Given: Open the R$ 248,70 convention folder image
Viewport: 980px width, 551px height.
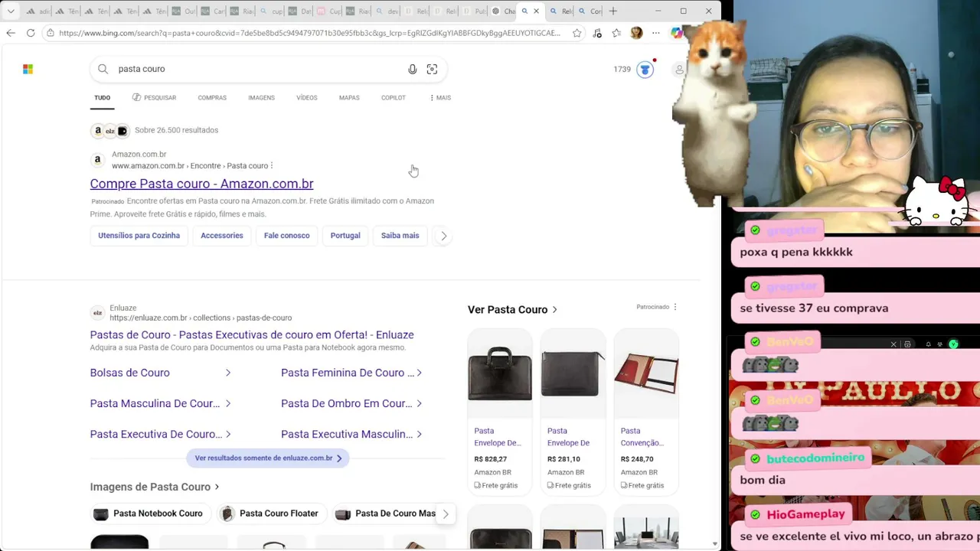Looking at the screenshot, I should coord(646,373).
